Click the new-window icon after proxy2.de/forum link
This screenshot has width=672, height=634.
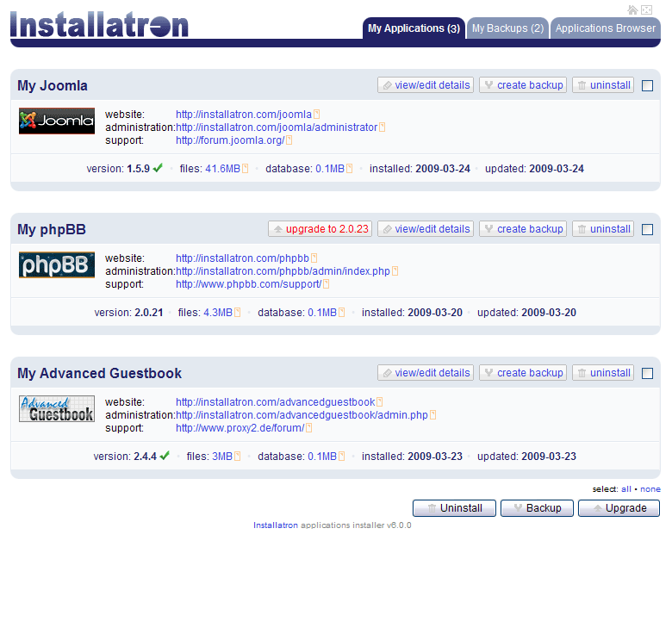(x=309, y=428)
